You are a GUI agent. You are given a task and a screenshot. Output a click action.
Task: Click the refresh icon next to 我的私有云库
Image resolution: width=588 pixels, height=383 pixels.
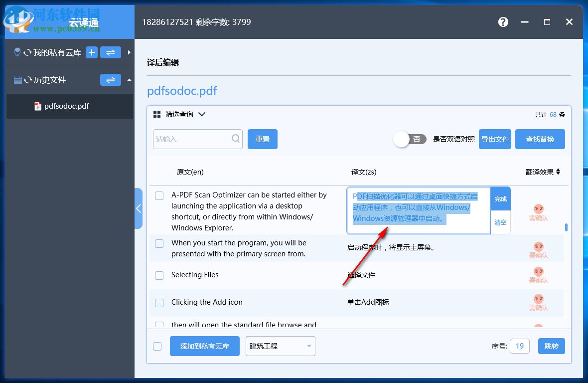click(27, 53)
